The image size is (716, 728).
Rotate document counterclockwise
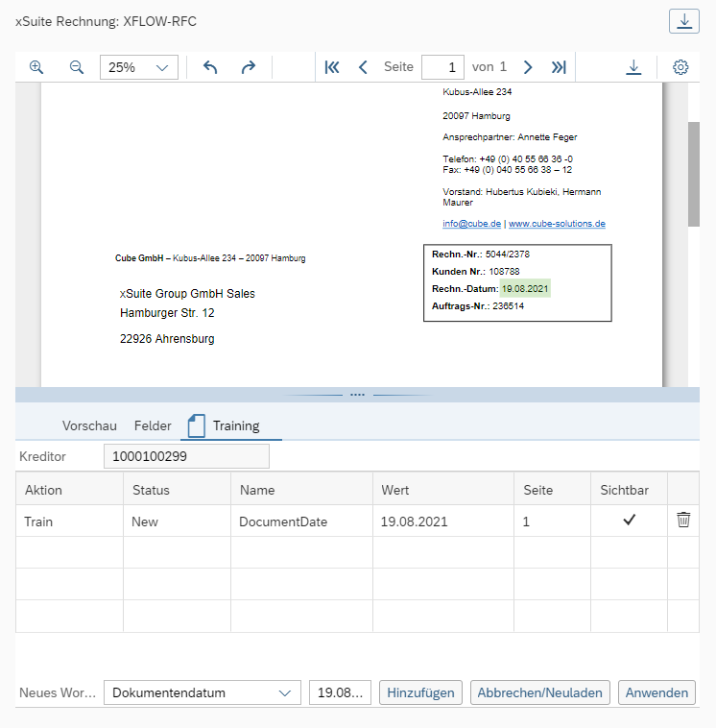tap(210, 67)
